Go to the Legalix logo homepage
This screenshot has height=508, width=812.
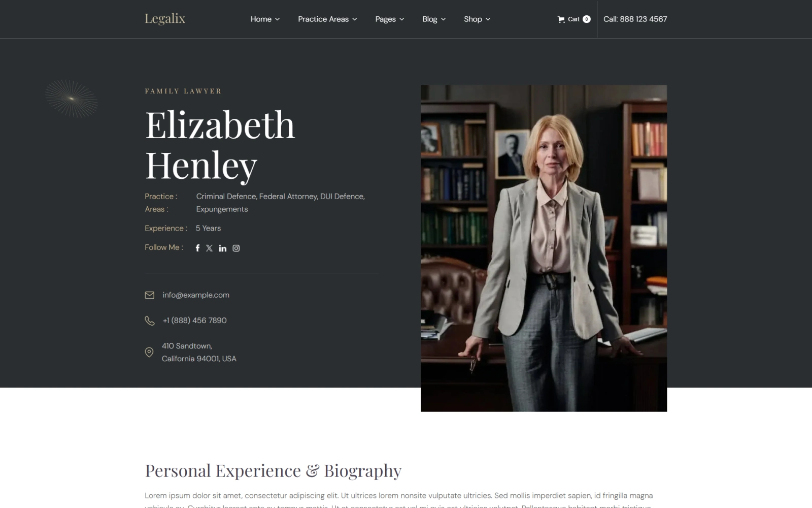click(x=165, y=19)
